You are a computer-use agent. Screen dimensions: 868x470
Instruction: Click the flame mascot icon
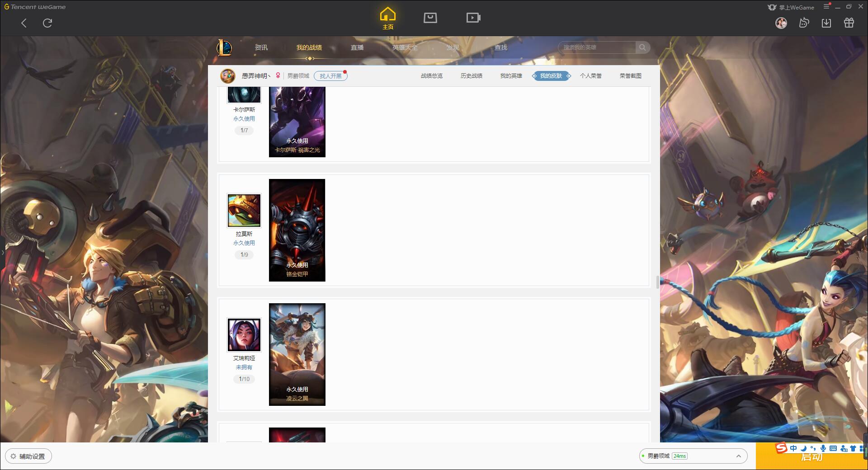coord(804,23)
